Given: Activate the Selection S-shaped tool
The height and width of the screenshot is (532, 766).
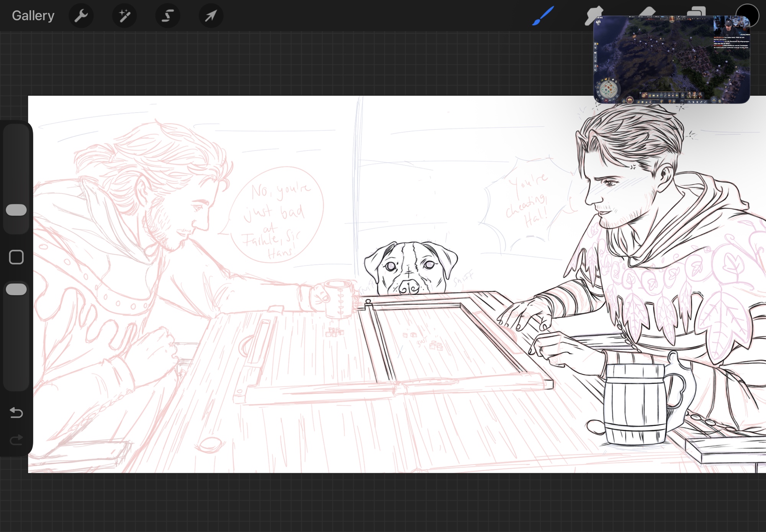Looking at the screenshot, I should [x=168, y=16].
